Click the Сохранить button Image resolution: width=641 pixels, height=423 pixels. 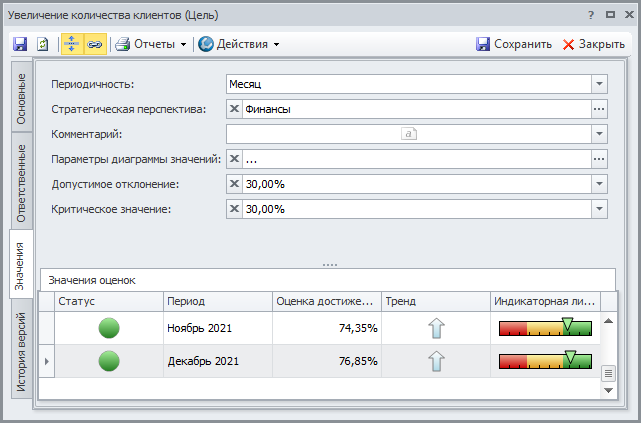point(513,44)
